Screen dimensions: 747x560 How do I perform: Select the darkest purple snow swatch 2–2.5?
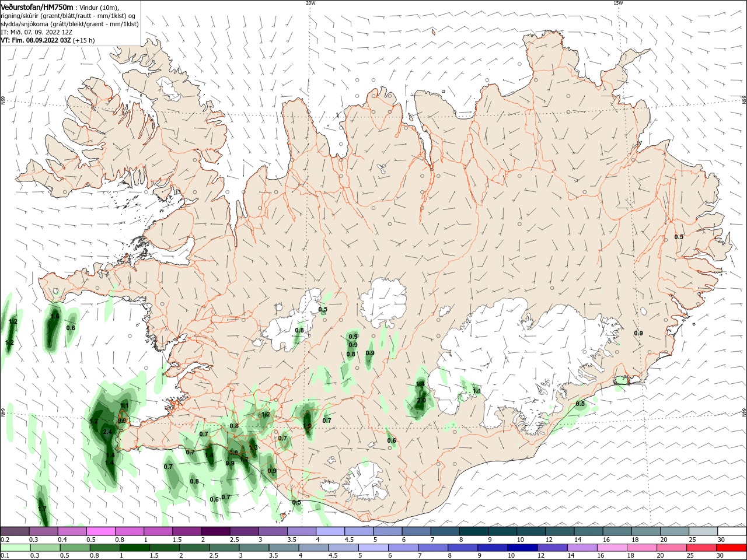(x=216, y=531)
